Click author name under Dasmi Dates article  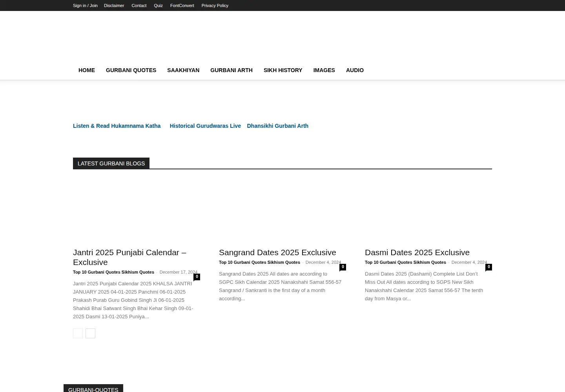[x=405, y=262]
